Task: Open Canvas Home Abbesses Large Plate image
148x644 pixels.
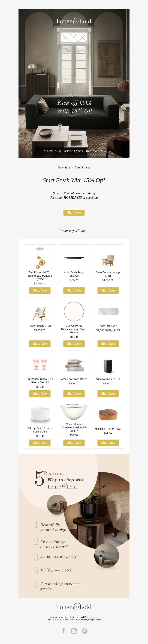Action: click(74, 311)
